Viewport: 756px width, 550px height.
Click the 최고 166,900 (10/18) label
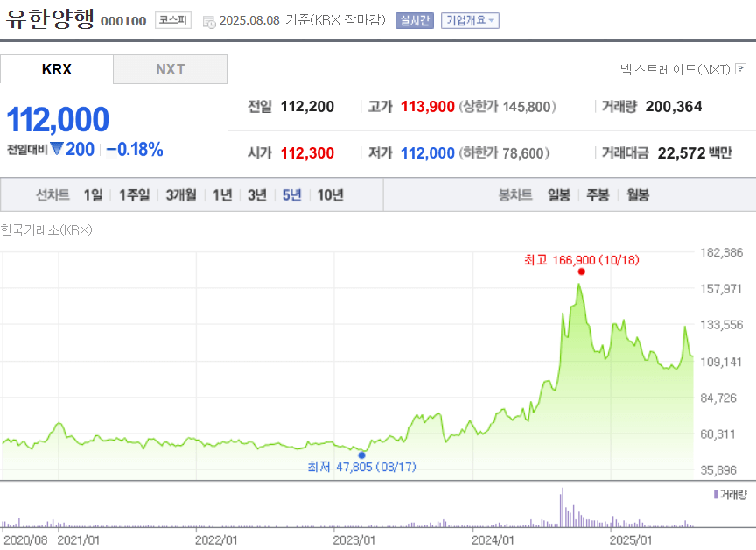pos(582,260)
